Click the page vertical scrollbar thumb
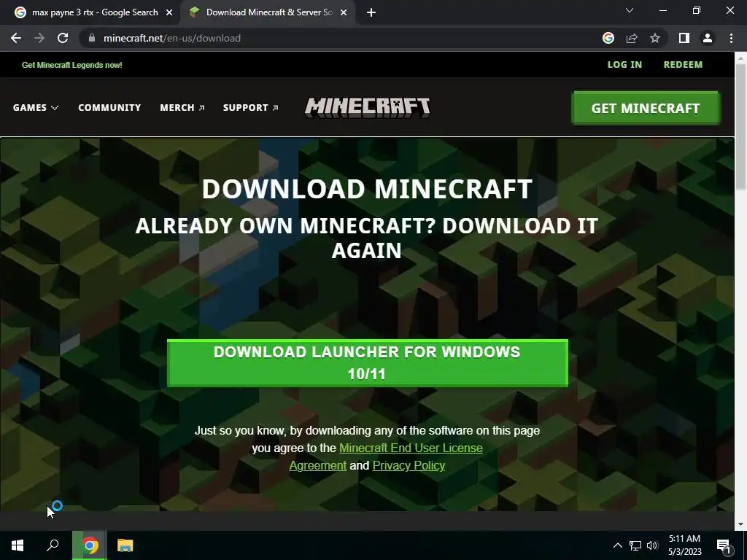This screenshot has width=747, height=560. pos(740,128)
